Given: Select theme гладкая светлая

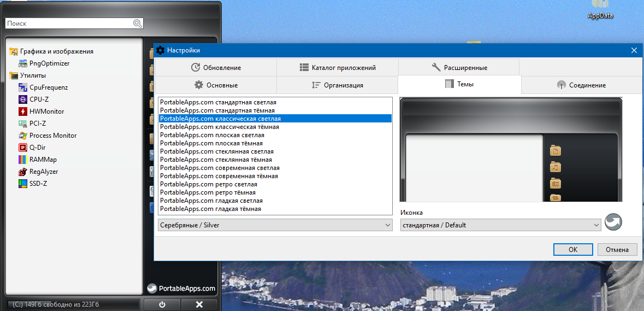Looking at the screenshot, I should 275,201.
